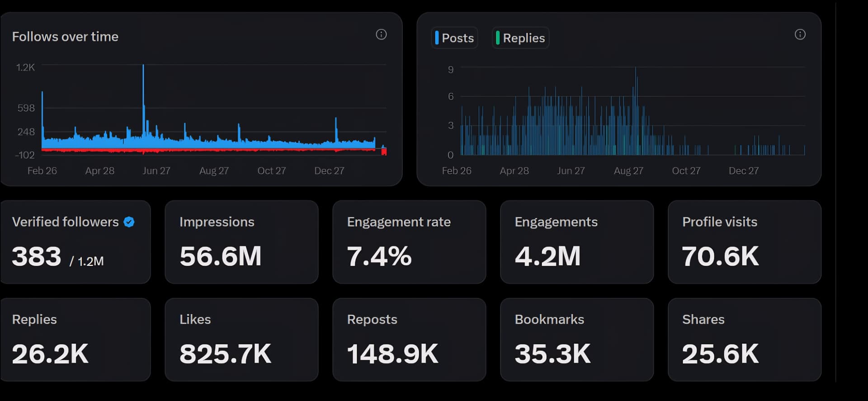Viewport: 868px width, 401px height.
Task: Select the Replies 26.2K card
Action: coord(75,340)
